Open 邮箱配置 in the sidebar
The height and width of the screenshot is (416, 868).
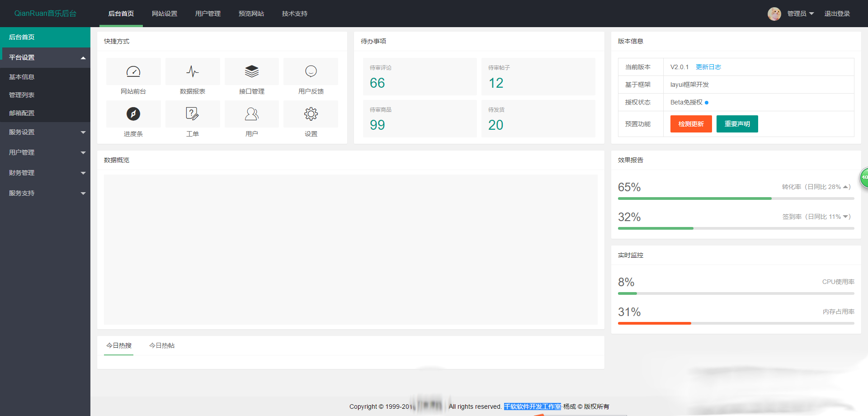(45, 113)
